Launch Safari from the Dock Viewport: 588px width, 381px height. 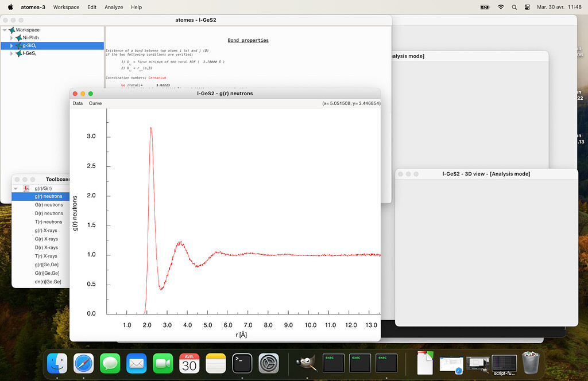click(83, 363)
